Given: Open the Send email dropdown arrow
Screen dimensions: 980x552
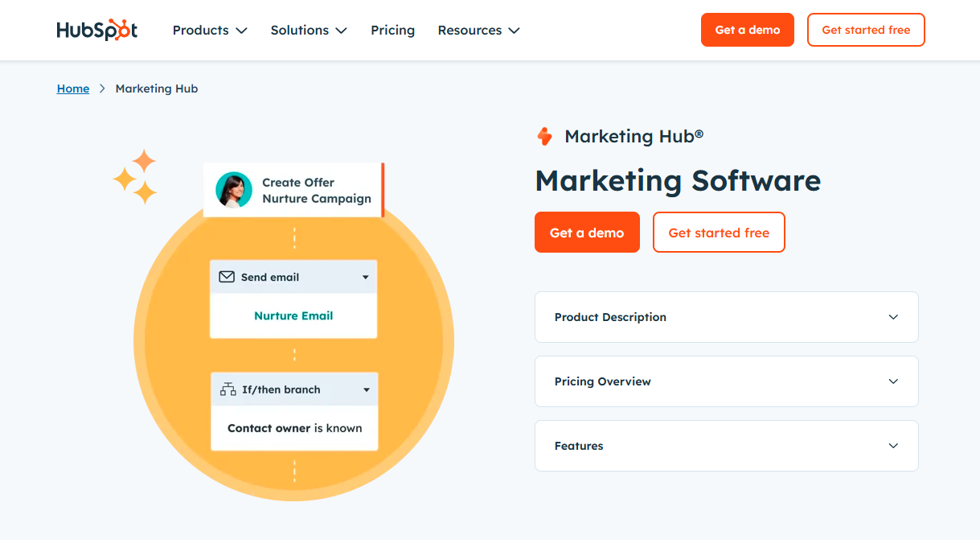Looking at the screenshot, I should (365, 278).
